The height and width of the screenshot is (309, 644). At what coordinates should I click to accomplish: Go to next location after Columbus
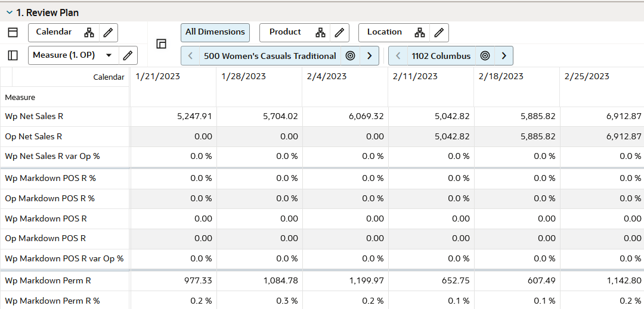(504, 56)
